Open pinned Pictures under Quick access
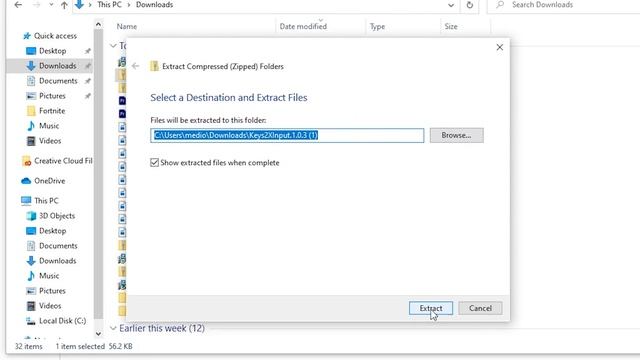The width and height of the screenshot is (640, 360). (x=52, y=96)
